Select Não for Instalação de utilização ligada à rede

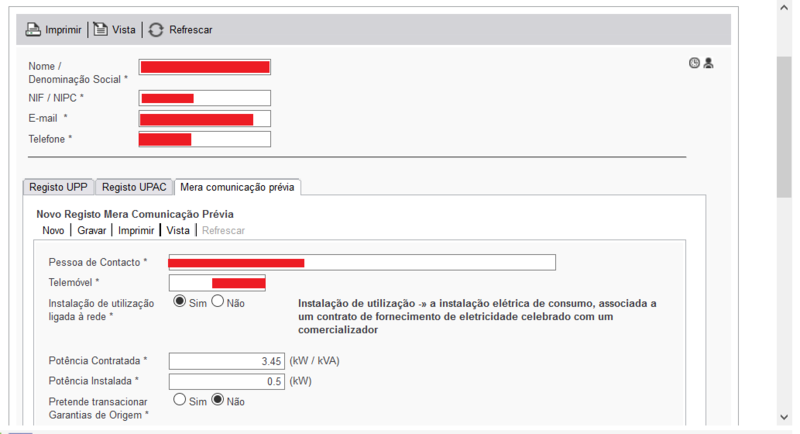tap(218, 301)
